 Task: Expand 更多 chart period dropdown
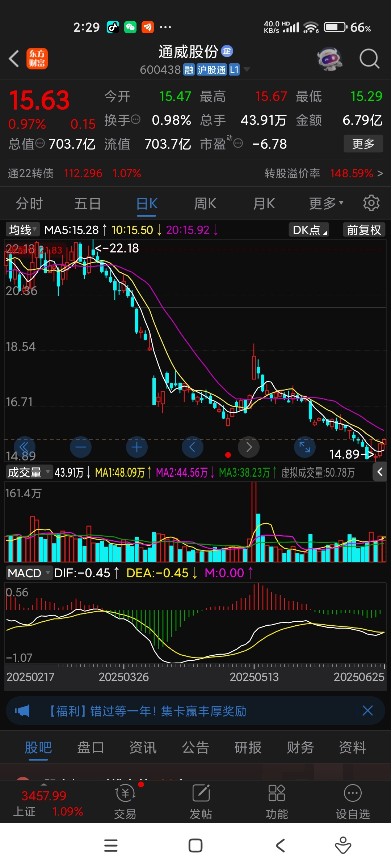[x=326, y=203]
